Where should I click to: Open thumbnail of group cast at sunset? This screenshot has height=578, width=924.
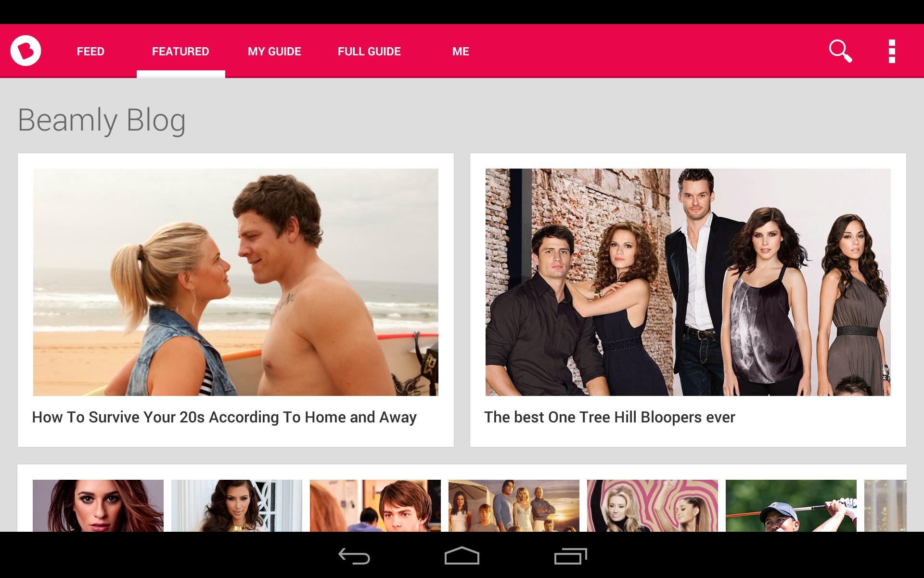[x=514, y=506]
